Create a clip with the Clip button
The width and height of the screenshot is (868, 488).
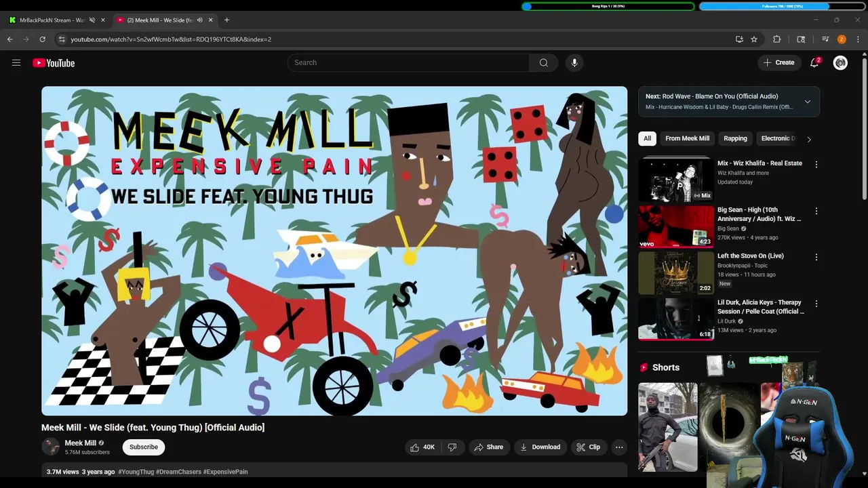(x=588, y=447)
